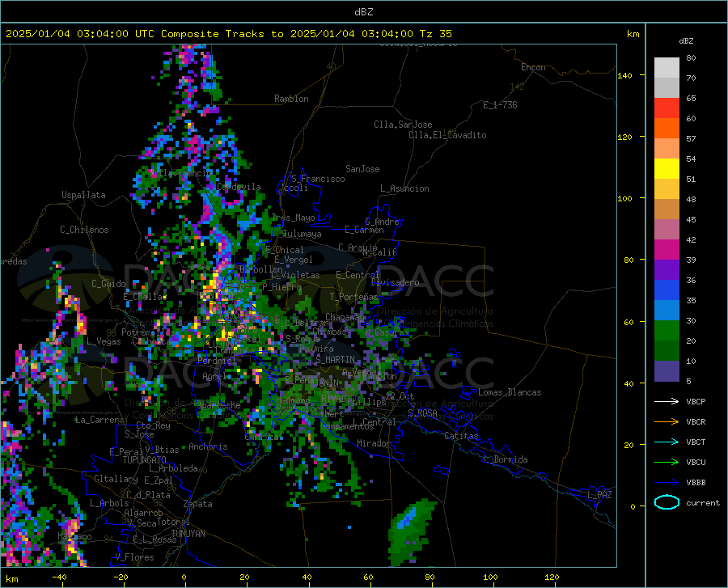Click the S_MARTIN label
Image resolution: width=728 pixels, height=588 pixels.
coord(335,360)
